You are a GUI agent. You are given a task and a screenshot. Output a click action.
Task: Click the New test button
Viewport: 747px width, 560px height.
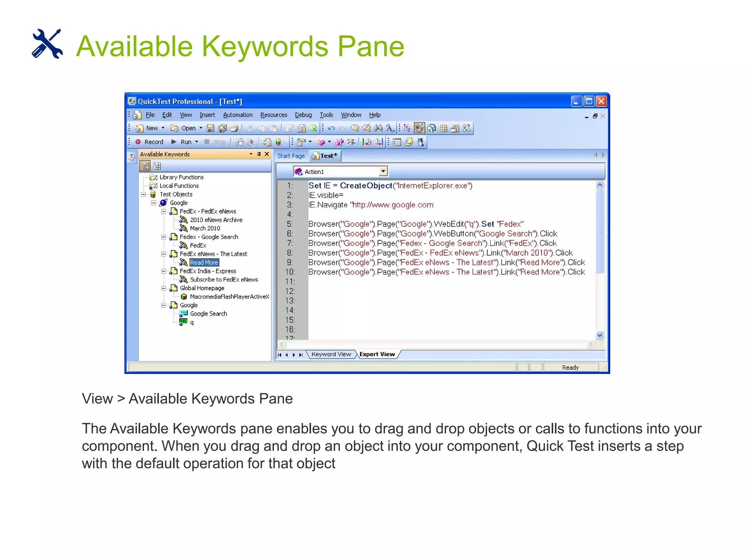pos(147,128)
